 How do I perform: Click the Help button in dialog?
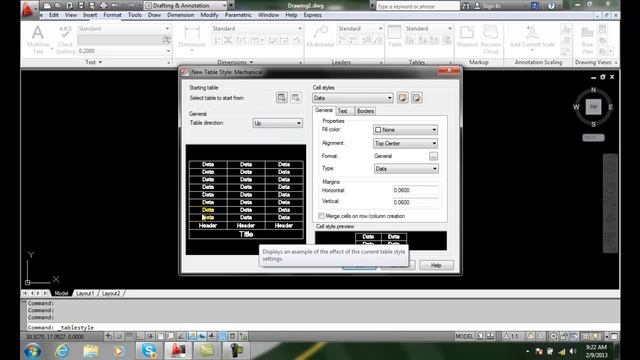point(436,265)
